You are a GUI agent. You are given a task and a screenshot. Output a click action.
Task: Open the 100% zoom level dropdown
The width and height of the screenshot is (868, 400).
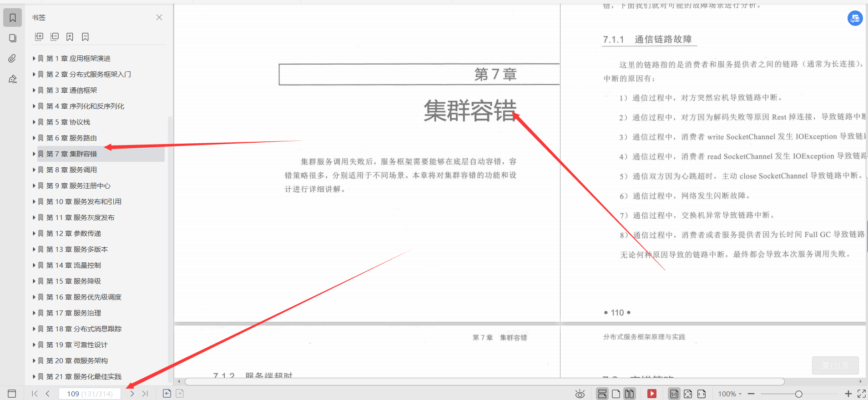click(730, 394)
